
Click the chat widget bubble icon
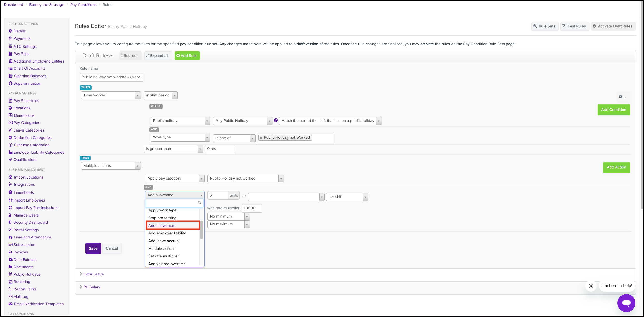[x=626, y=303]
